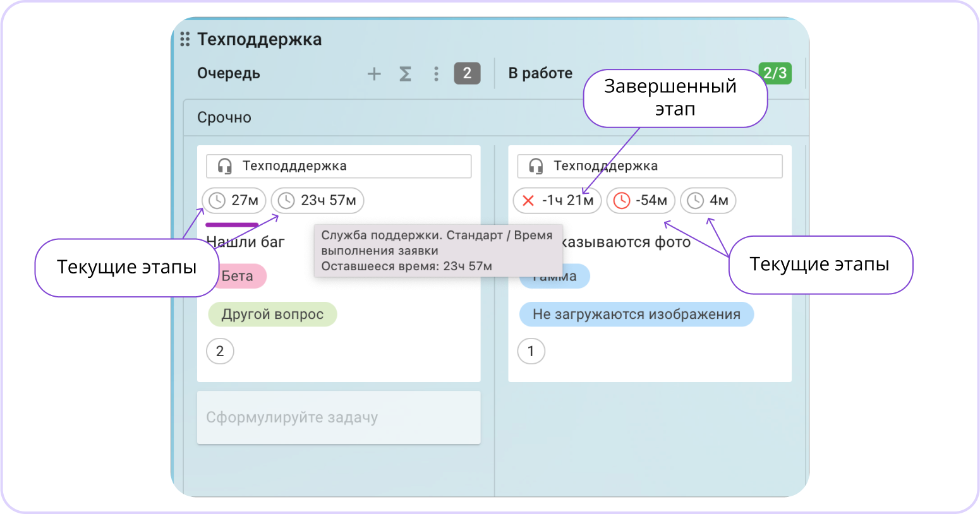Click the clock icon in 23ч 57м chip

click(x=286, y=201)
